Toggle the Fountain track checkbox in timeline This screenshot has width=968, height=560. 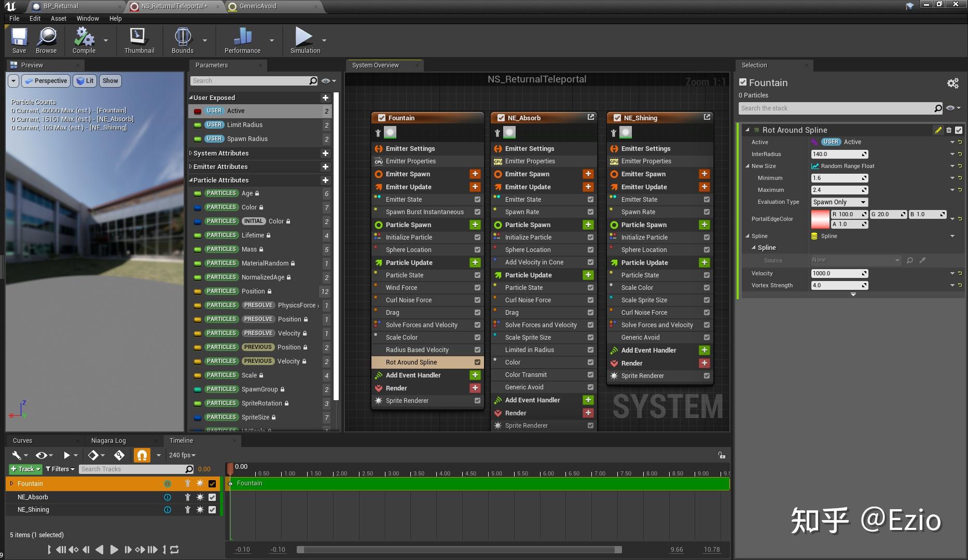point(212,483)
